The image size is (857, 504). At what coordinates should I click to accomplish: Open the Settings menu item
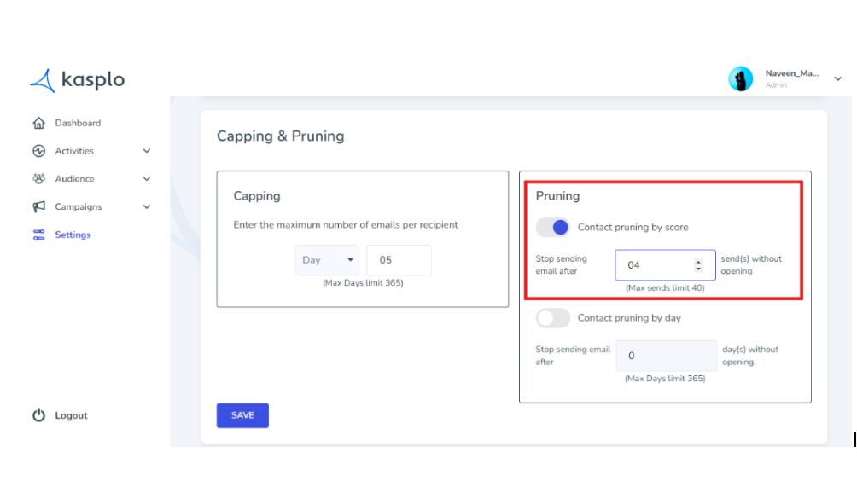point(73,235)
